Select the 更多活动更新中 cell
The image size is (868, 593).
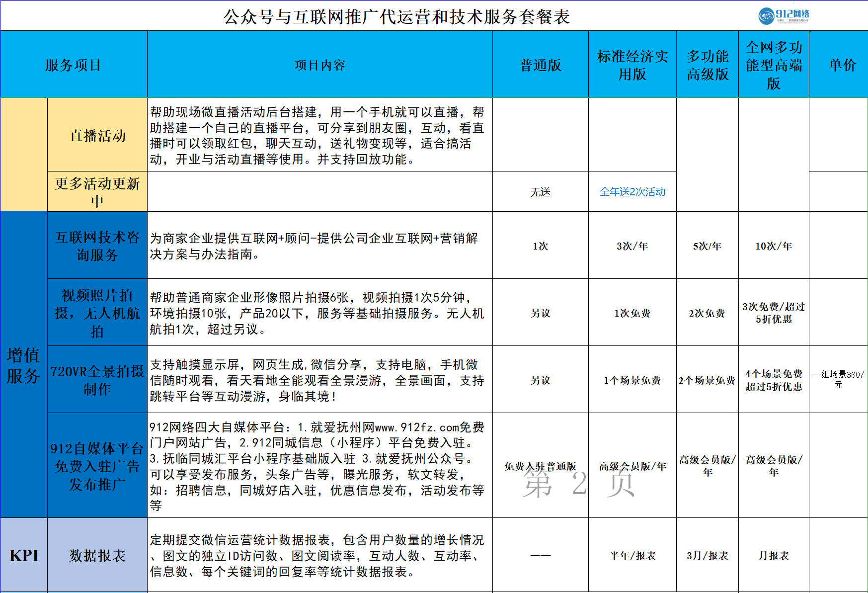point(97,192)
